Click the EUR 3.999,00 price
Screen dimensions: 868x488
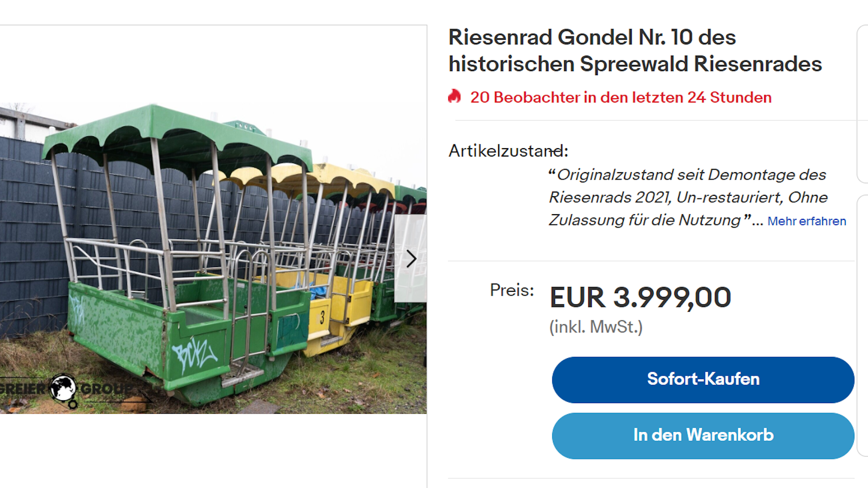[x=640, y=297]
